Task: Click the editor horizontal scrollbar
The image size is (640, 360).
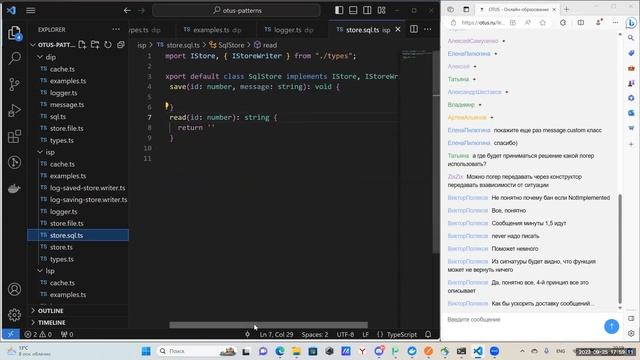Action: [269, 325]
